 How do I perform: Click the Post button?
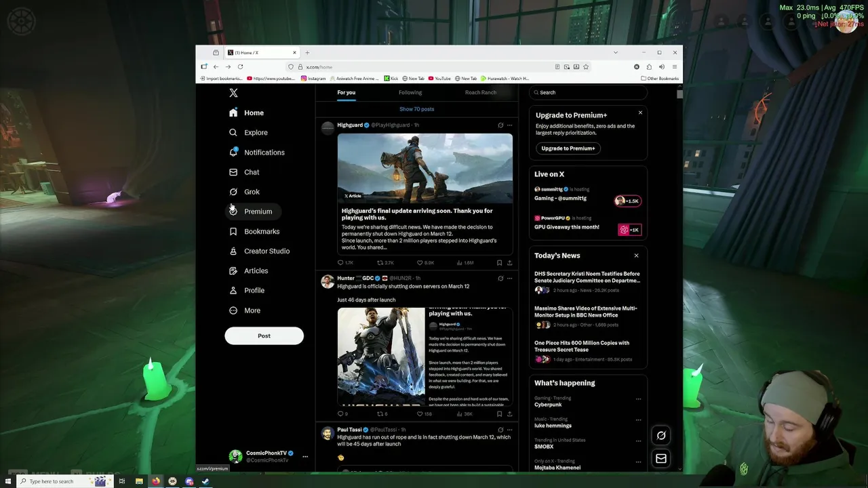(x=264, y=335)
